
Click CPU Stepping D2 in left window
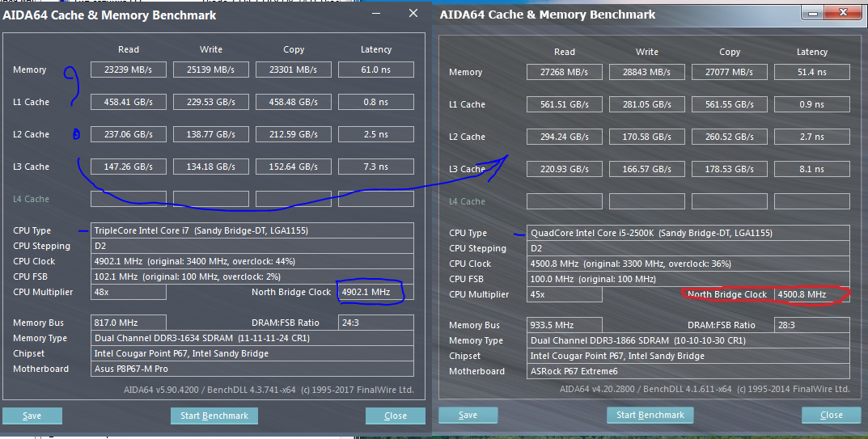coord(252,246)
